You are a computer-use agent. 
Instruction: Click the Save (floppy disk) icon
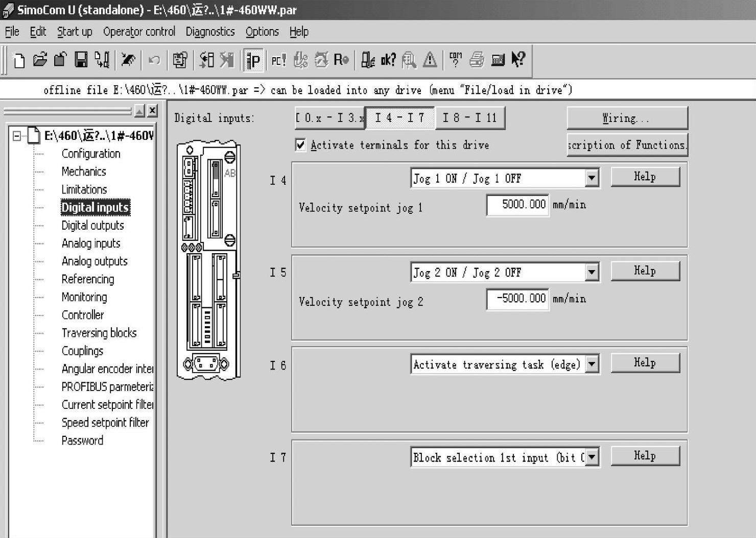(x=81, y=60)
